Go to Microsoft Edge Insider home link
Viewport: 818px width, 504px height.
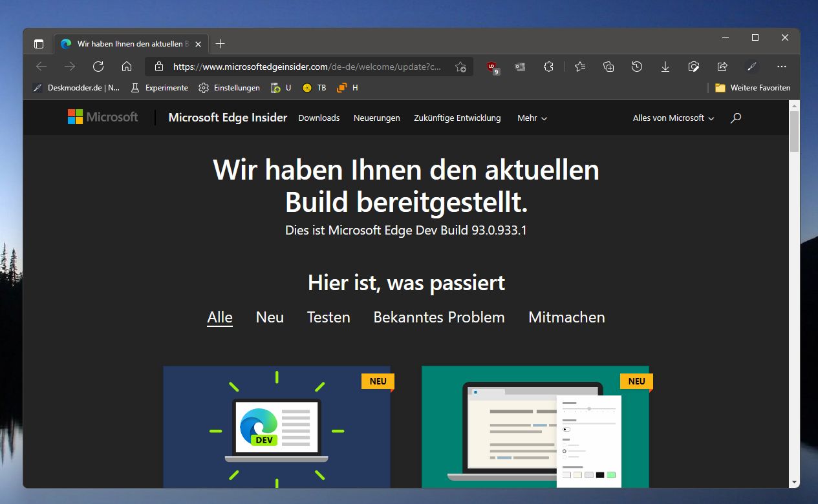point(228,118)
